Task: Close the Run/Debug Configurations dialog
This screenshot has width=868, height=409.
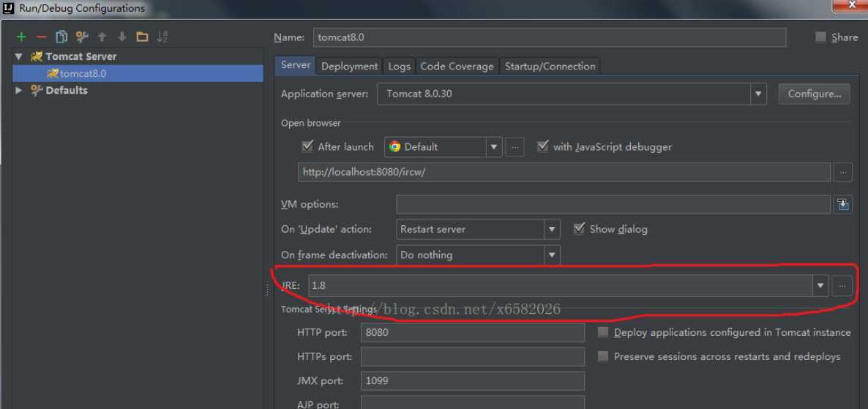Action: click(851, 6)
